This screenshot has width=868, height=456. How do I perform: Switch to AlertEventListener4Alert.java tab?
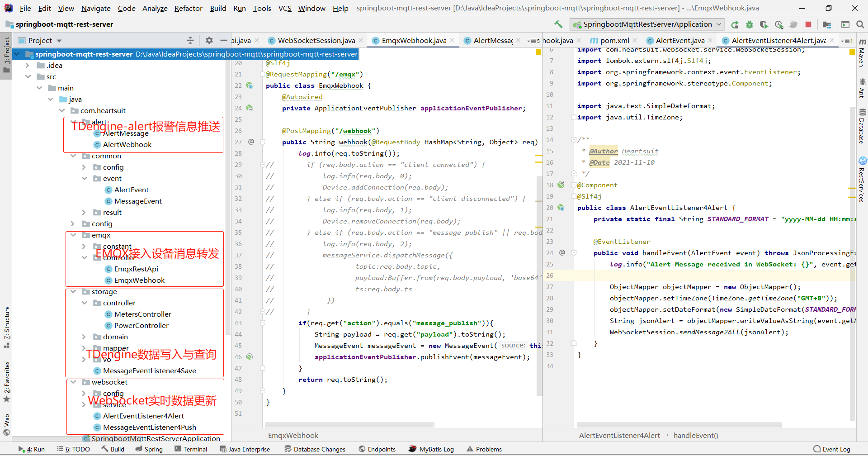[x=778, y=41]
